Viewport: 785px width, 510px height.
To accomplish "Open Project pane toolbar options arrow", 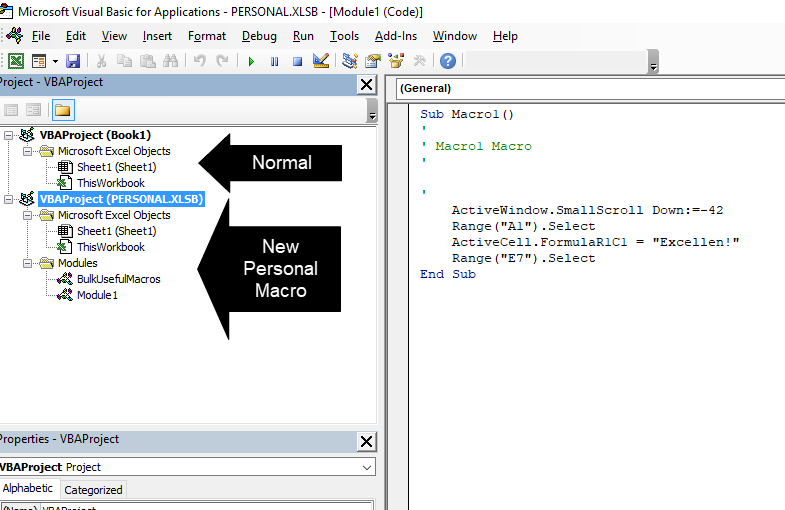I will pos(372,110).
